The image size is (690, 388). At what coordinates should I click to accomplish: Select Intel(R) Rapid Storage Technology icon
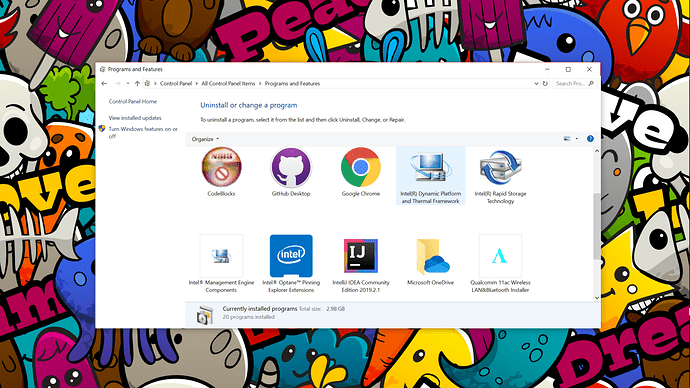coord(500,167)
